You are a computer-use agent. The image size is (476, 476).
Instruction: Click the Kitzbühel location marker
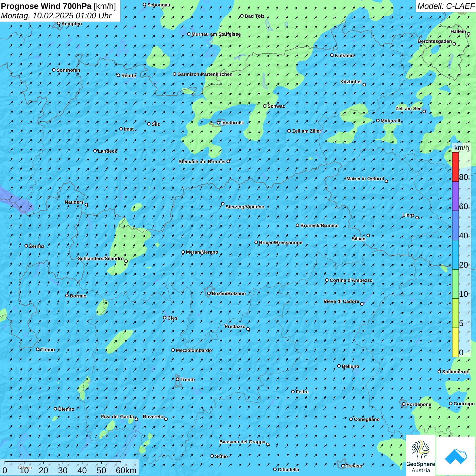[x=364, y=85]
